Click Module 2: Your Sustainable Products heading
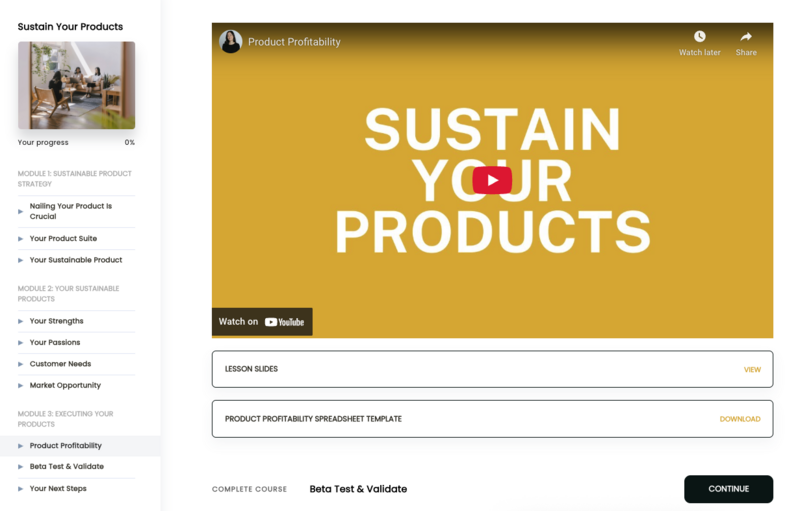The image size is (800, 511). (x=68, y=294)
